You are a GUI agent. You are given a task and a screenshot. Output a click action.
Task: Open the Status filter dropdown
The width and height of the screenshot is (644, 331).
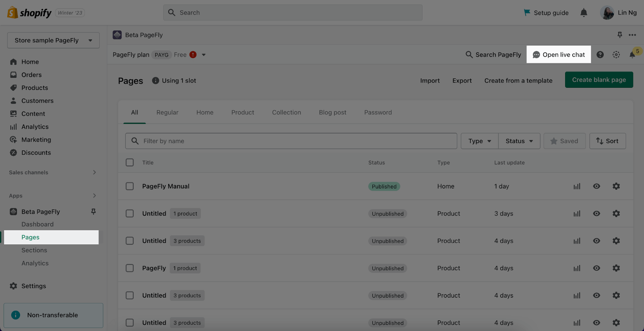(x=519, y=141)
